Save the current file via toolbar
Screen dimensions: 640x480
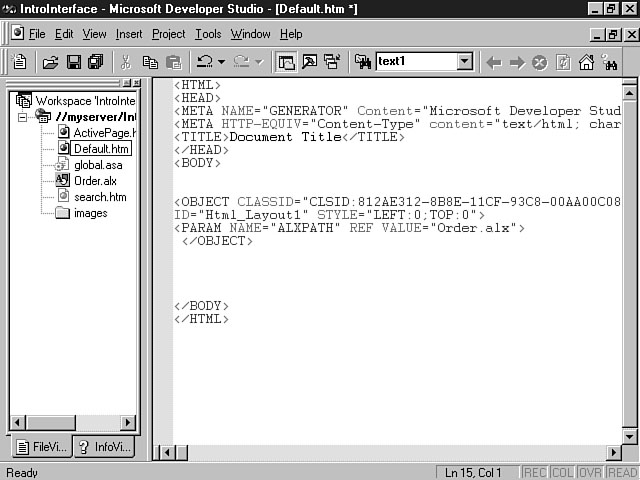pos(73,62)
